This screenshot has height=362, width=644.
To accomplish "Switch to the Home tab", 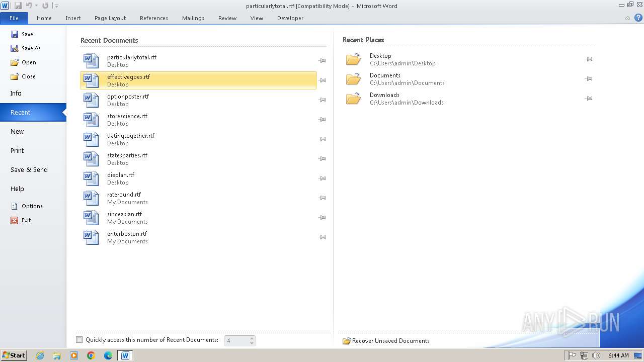I will pyautogui.click(x=44, y=18).
